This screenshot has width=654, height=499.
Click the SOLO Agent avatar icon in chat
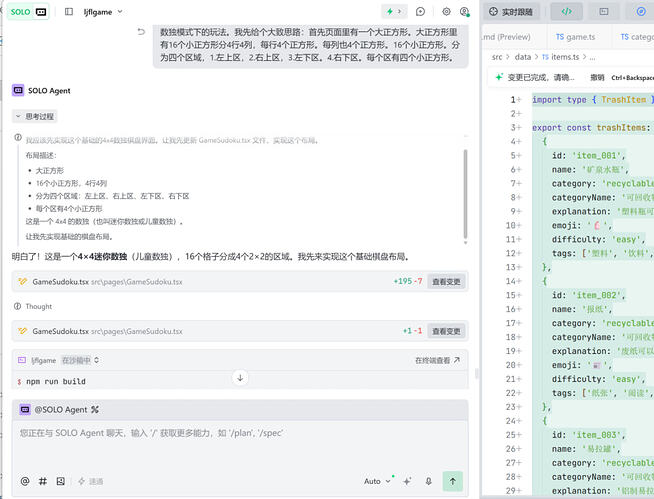[18, 90]
